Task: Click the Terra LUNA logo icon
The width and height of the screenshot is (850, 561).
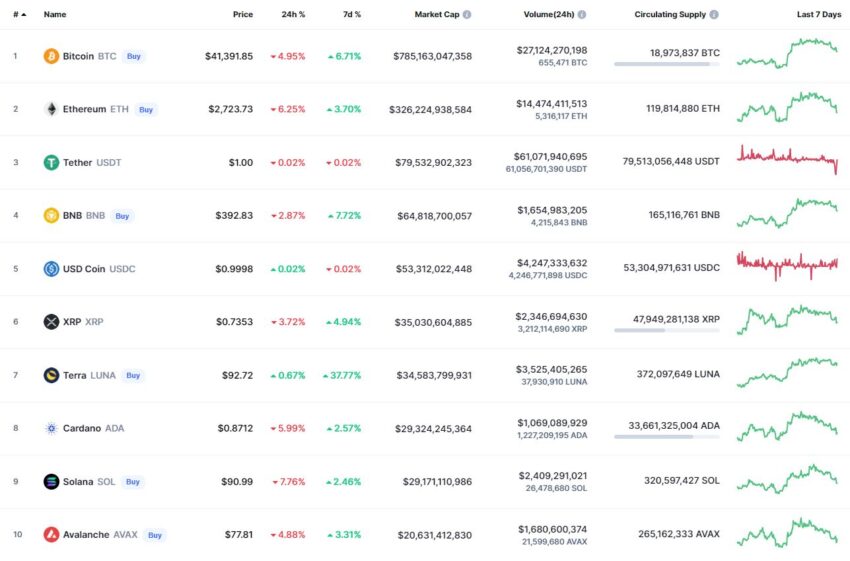Action: tap(51, 375)
